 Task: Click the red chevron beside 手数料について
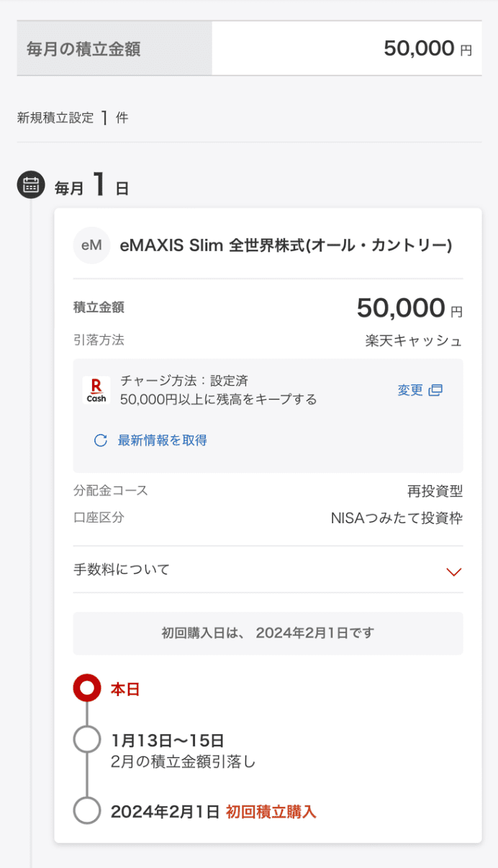point(453,572)
